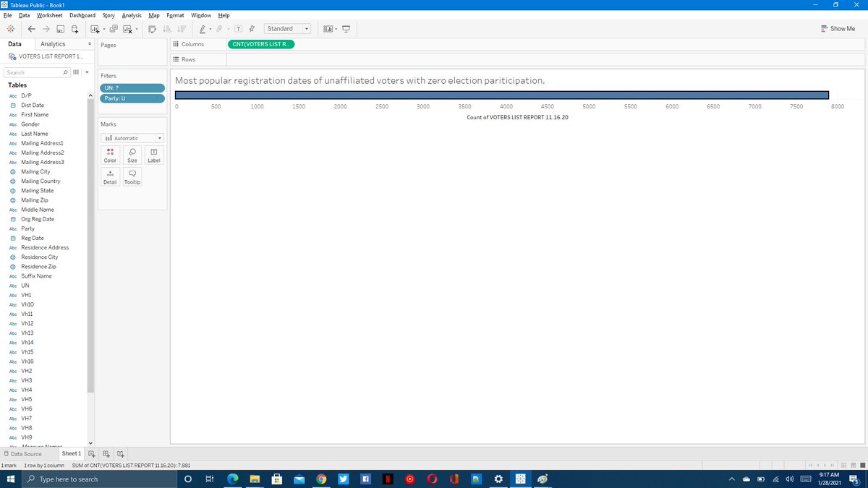Swap rows and columns icon
This screenshot has width=868, height=488.
152,29
